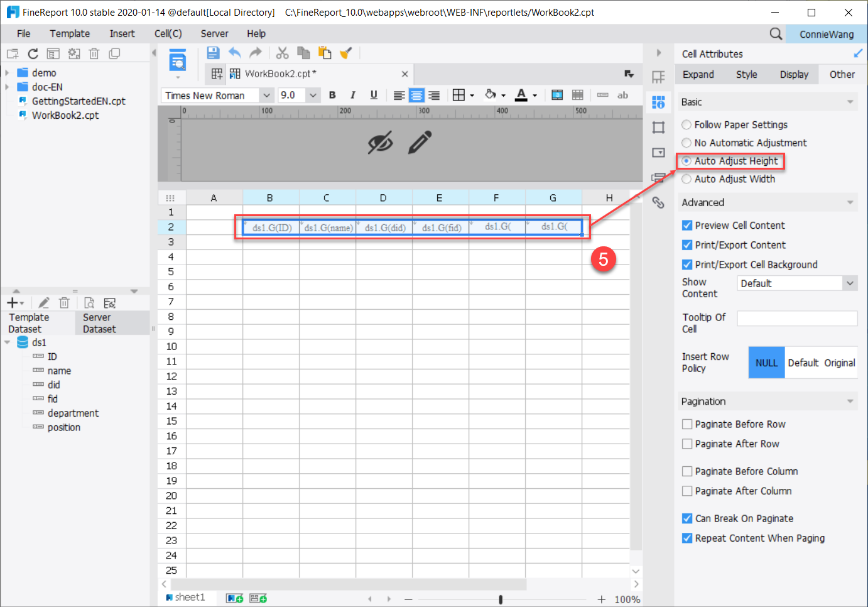Expand the doc-EN folder
Screen dimensions: 868x607
[x=7, y=87]
